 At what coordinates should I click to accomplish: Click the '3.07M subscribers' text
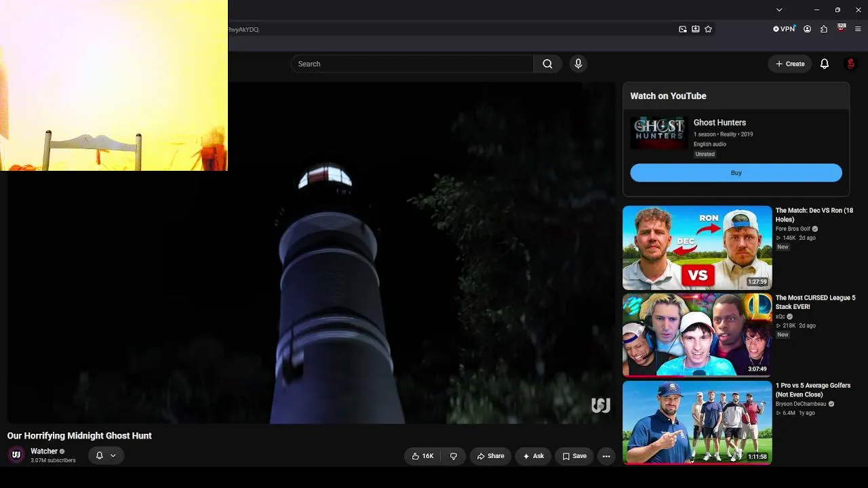(x=53, y=461)
